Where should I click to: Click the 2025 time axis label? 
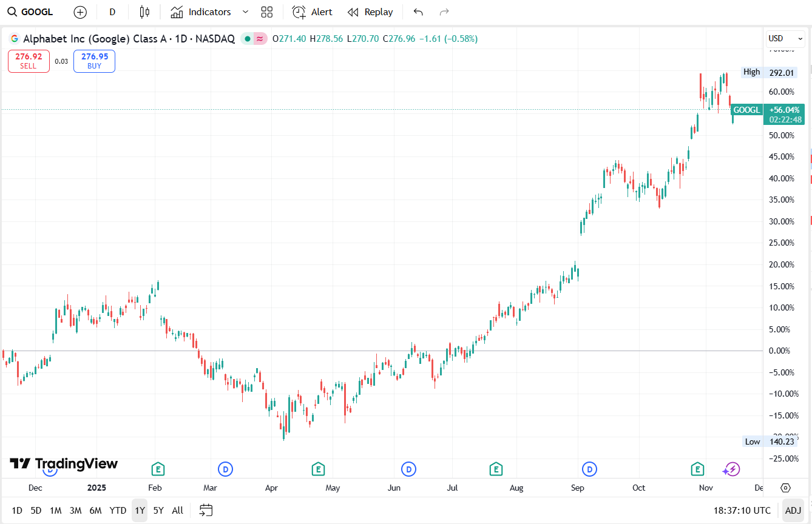coord(96,488)
